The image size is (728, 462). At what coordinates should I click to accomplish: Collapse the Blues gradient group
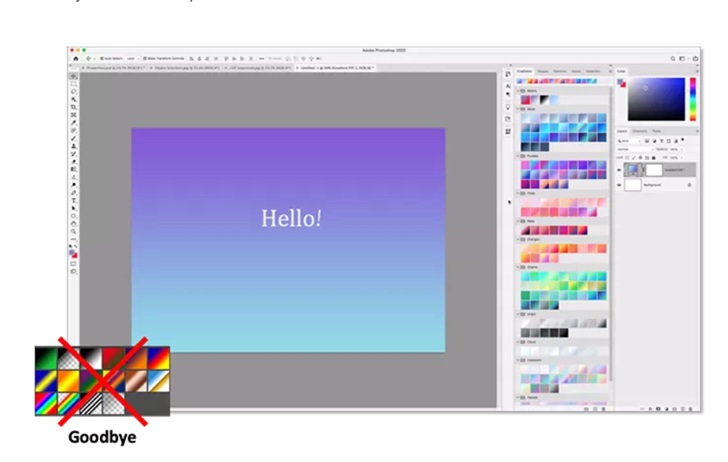(518, 109)
